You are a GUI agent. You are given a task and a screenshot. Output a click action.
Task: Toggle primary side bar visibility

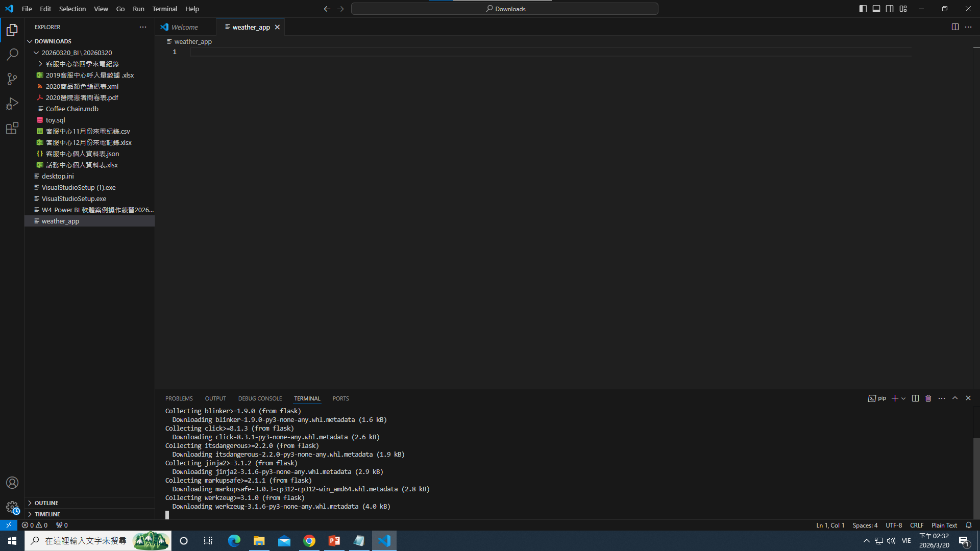(863, 9)
